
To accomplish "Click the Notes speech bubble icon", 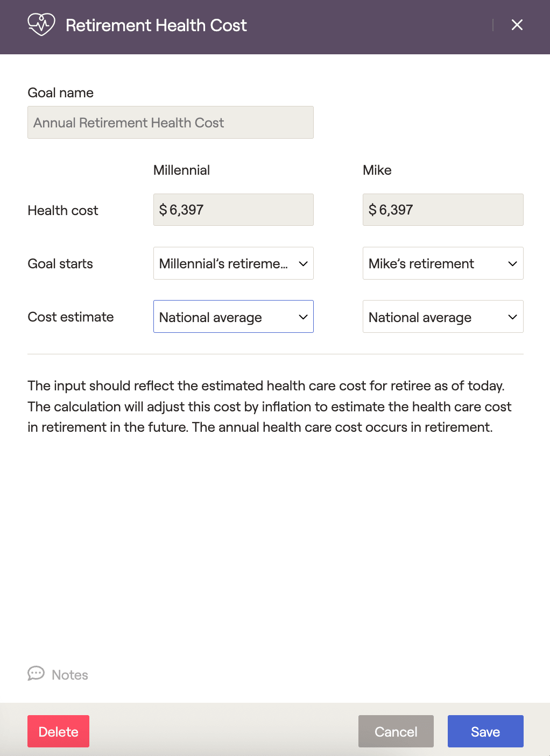I will [36, 674].
